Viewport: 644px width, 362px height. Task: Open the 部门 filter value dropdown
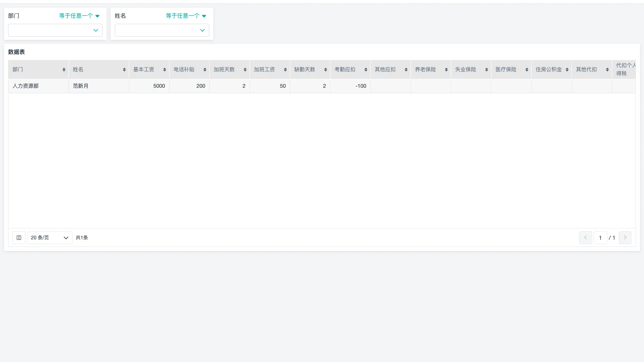pos(55,30)
